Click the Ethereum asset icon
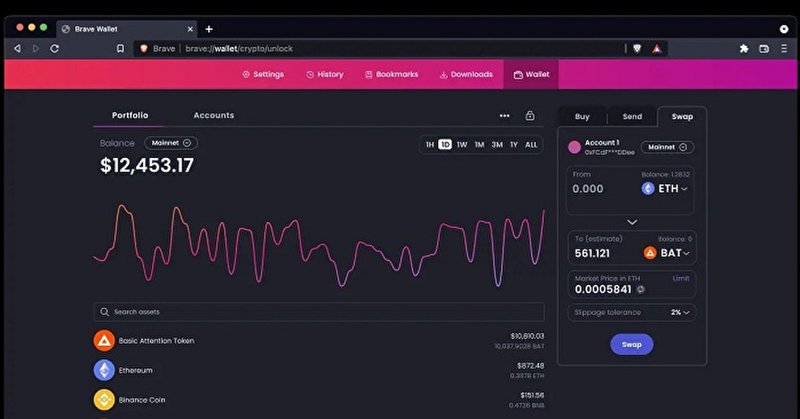 (104, 370)
